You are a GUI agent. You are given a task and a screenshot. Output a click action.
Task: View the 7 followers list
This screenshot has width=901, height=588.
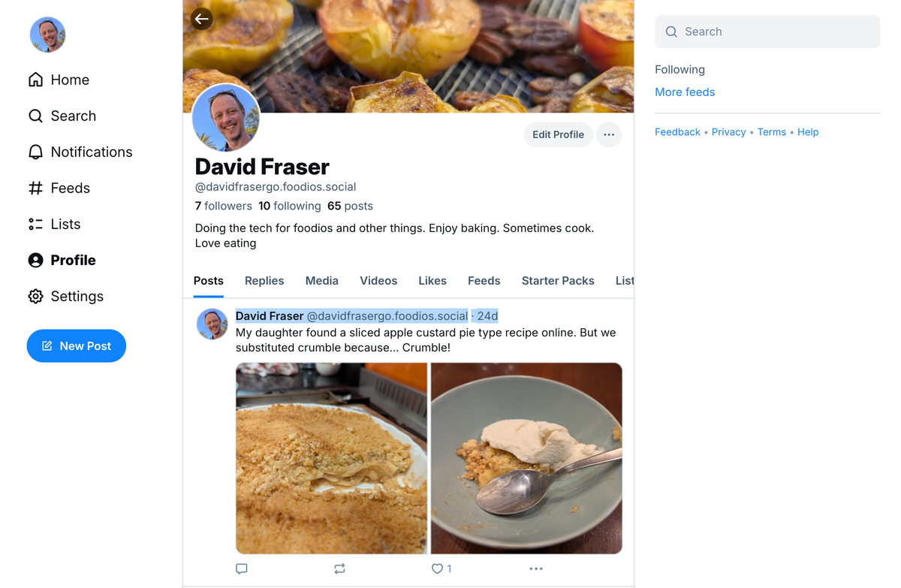(x=223, y=206)
